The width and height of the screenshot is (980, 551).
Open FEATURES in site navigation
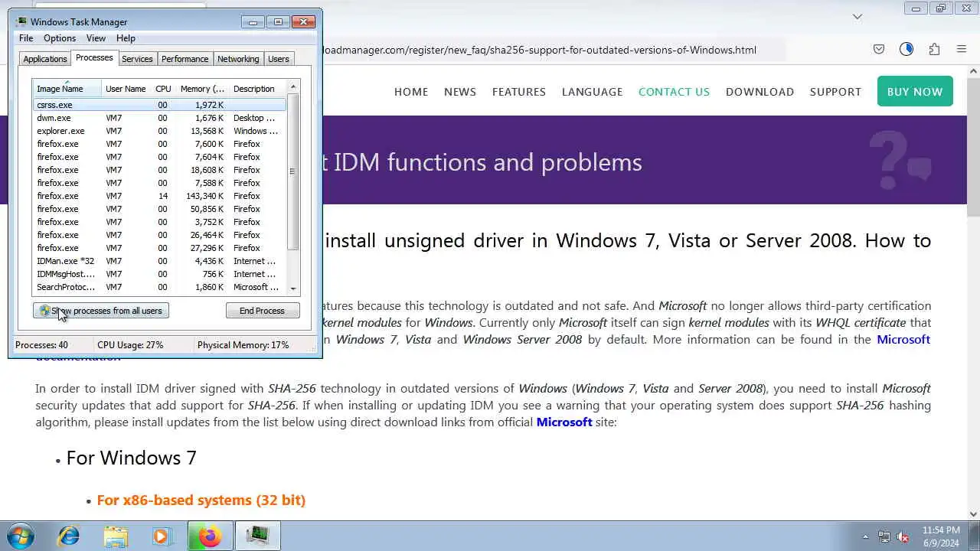click(x=519, y=92)
